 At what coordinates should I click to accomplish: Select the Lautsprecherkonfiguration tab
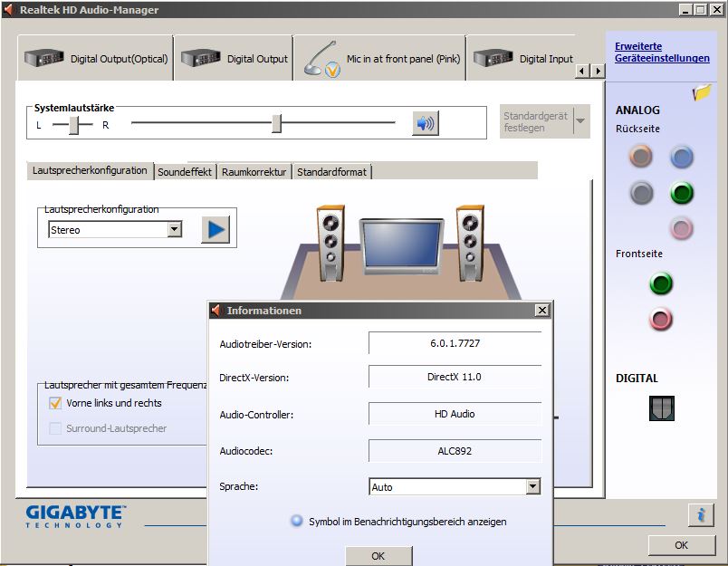click(x=90, y=170)
